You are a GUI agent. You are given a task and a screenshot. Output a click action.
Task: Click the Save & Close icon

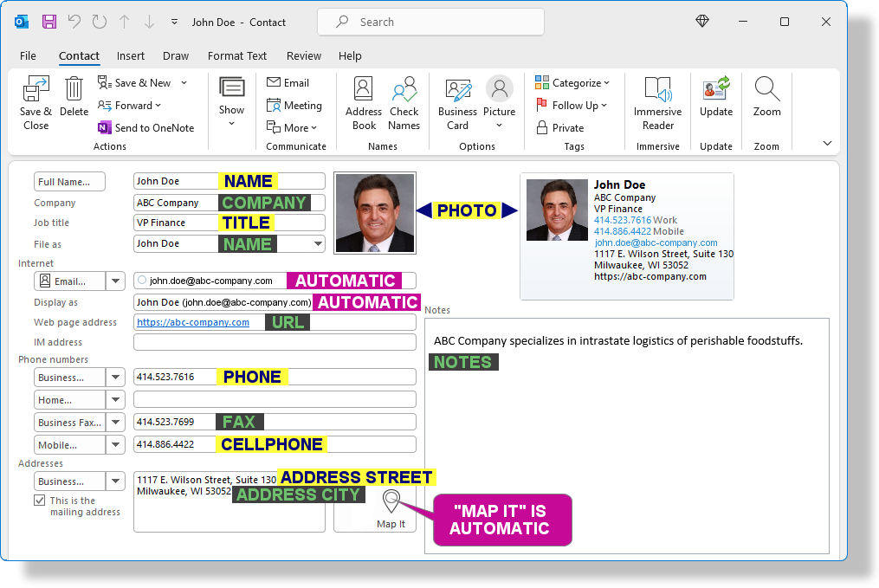[36, 101]
